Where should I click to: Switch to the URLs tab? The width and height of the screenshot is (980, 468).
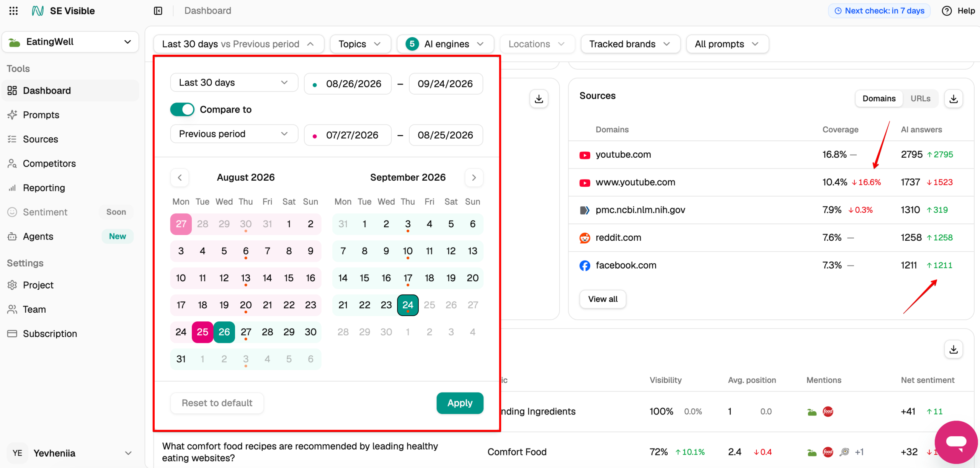(920, 99)
